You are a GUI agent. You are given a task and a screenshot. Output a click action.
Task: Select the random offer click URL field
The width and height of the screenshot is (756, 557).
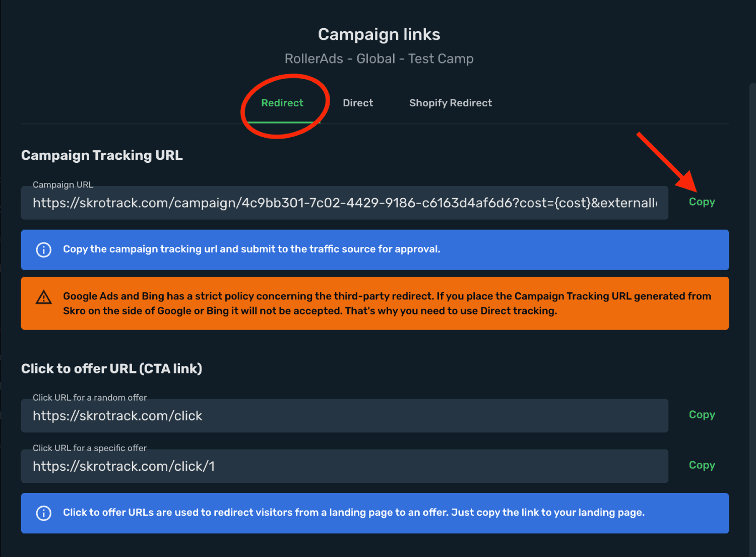point(345,416)
